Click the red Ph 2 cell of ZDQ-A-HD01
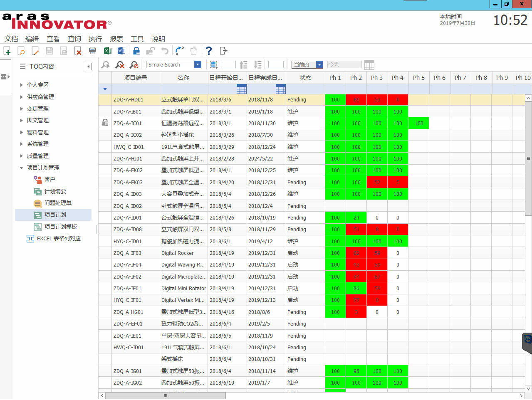532x400 pixels. click(356, 100)
